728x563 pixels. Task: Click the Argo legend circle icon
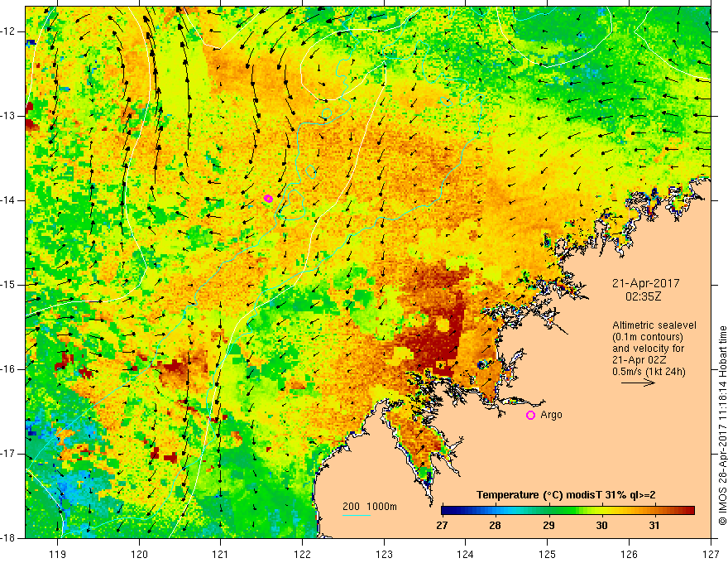tap(530, 415)
